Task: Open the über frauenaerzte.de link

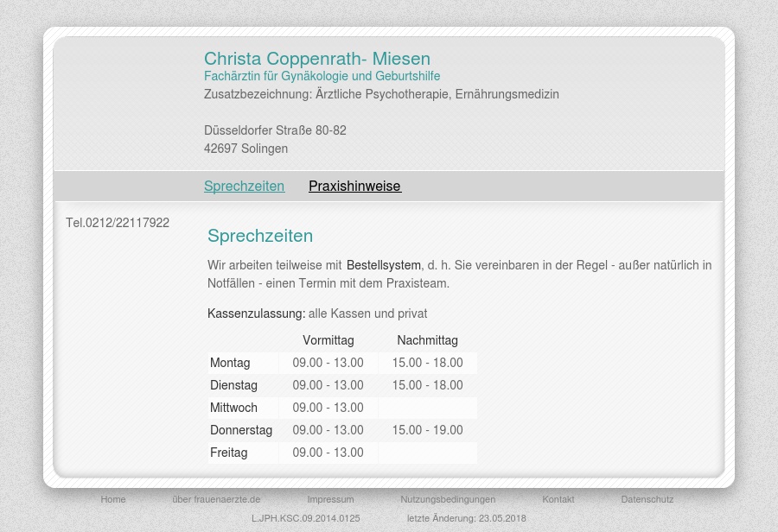Action: [216, 499]
